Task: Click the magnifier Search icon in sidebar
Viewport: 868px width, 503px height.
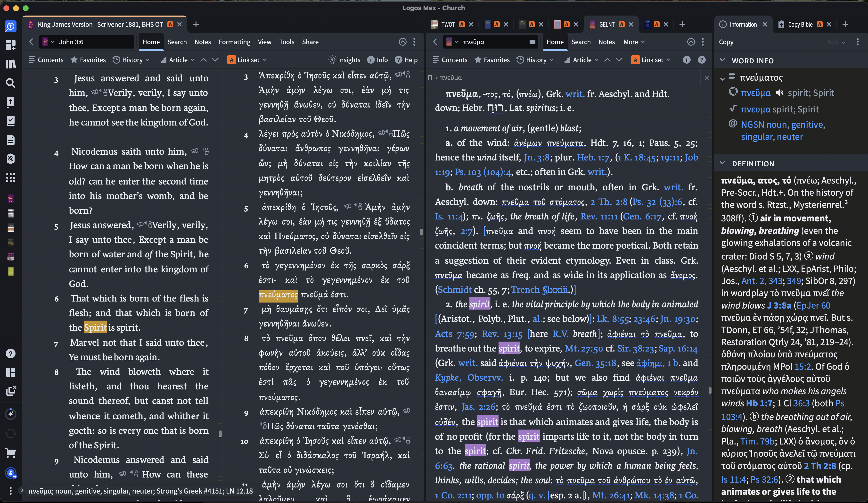Action: click(x=11, y=83)
